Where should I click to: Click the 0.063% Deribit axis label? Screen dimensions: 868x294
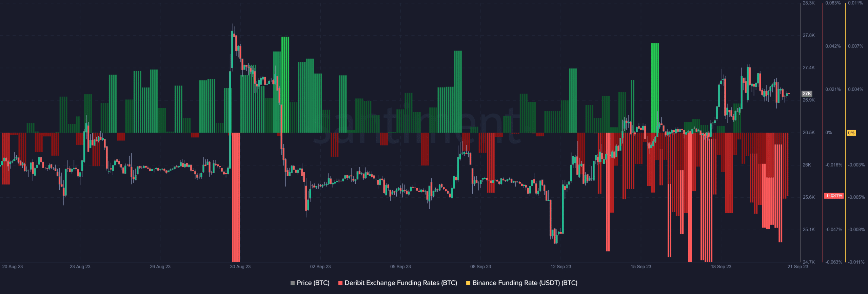pos(833,3)
